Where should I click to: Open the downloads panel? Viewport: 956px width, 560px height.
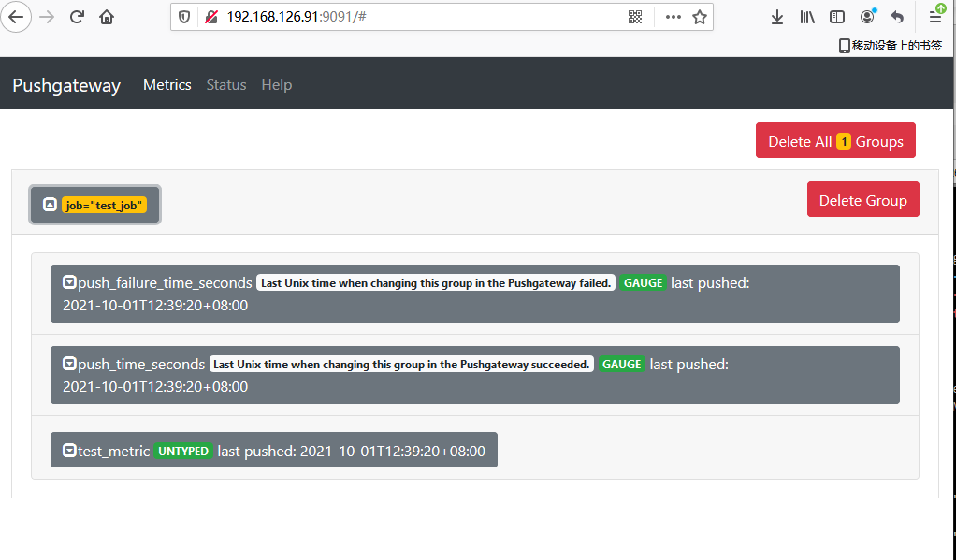pyautogui.click(x=777, y=17)
